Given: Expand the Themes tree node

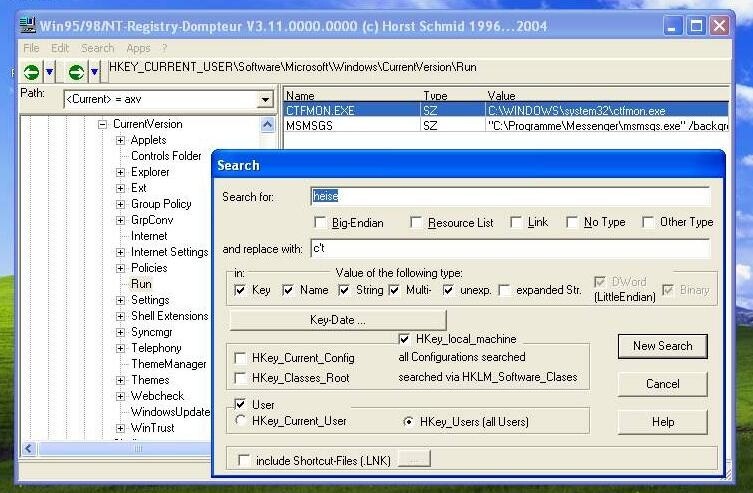Looking at the screenshot, I should 120,380.
